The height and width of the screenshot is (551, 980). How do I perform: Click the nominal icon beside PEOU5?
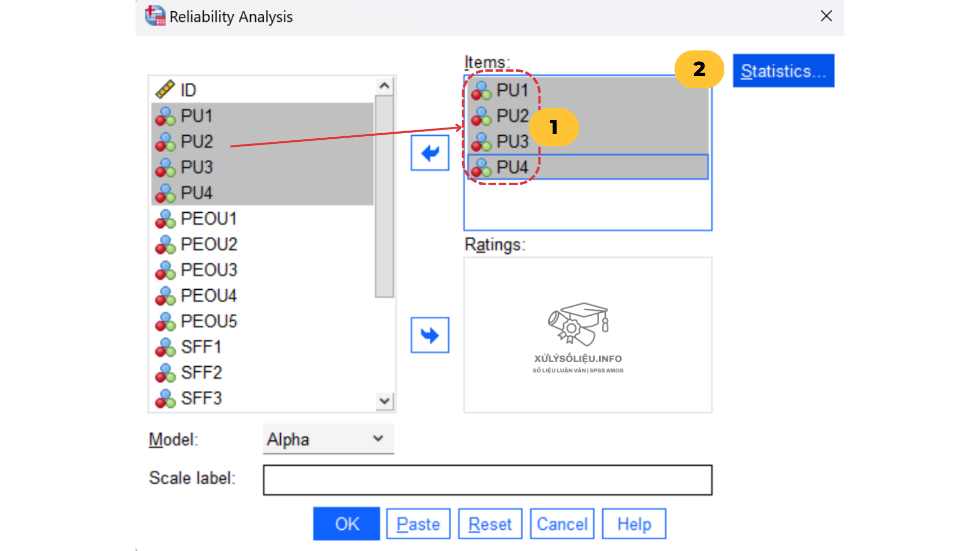tap(165, 321)
